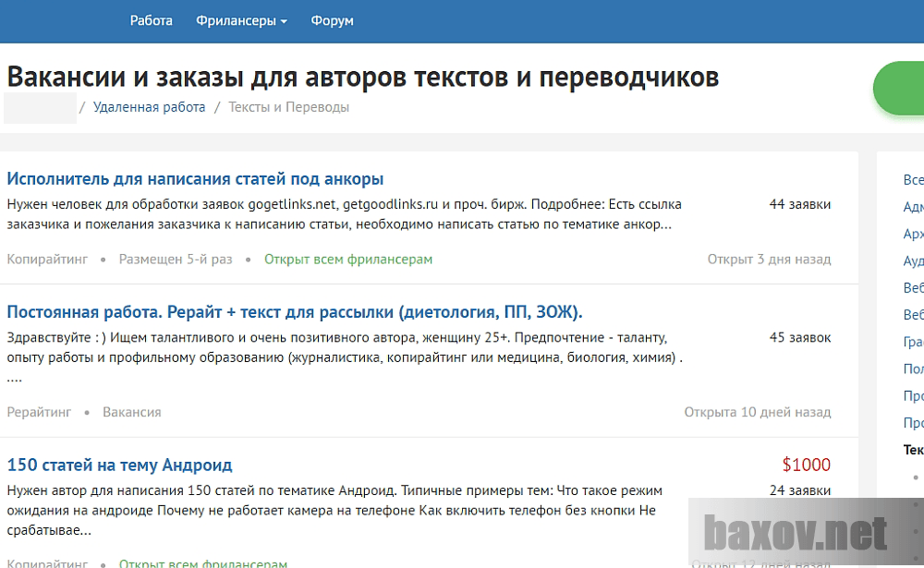
Task: Select the Рерайтинг category tag
Action: point(37,412)
